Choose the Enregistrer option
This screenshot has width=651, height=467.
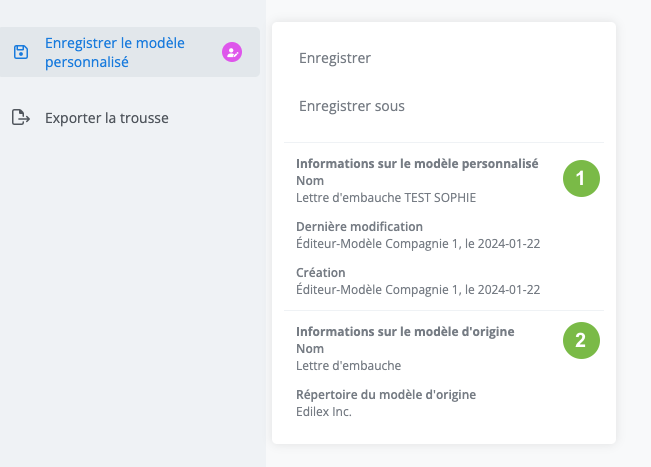(x=335, y=58)
